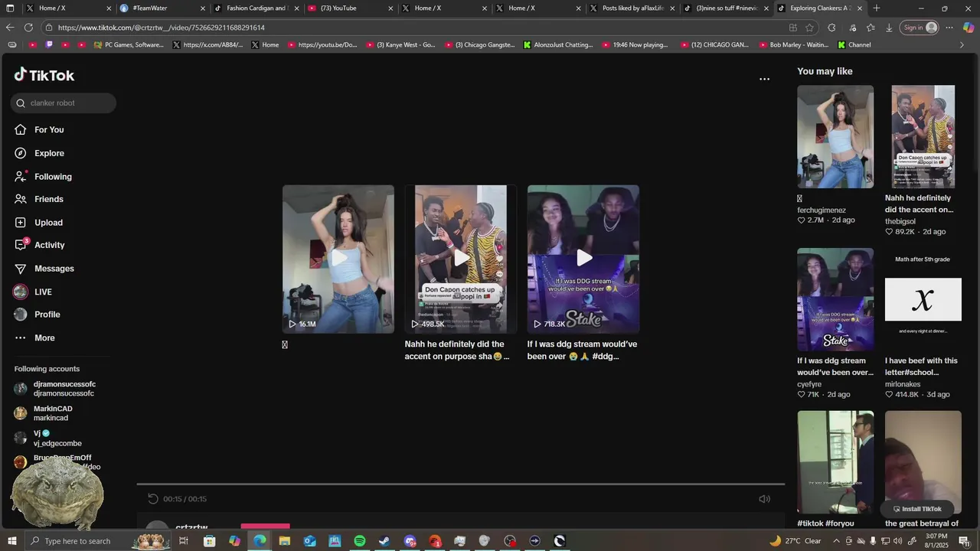Open Vj vj_edgecombe following account
The height and width of the screenshot is (551, 980).
48,439
